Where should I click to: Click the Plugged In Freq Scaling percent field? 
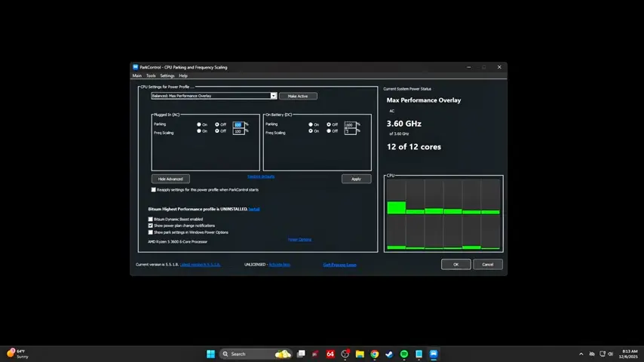pyautogui.click(x=238, y=131)
